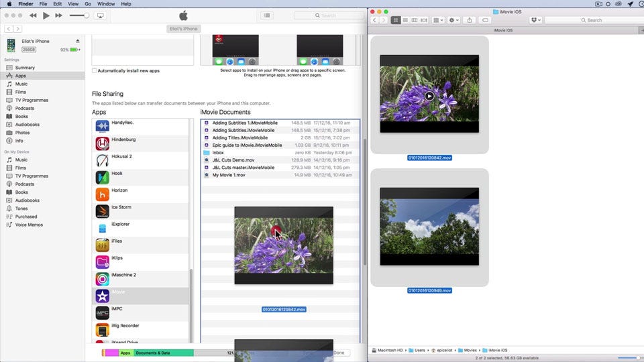Open the Edit menu in menu bar

58,4
